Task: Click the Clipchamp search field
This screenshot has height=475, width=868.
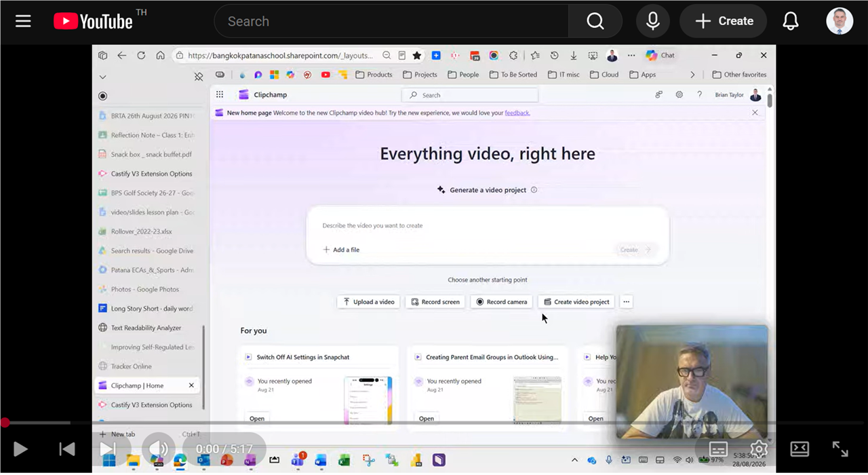Action: 470,95
